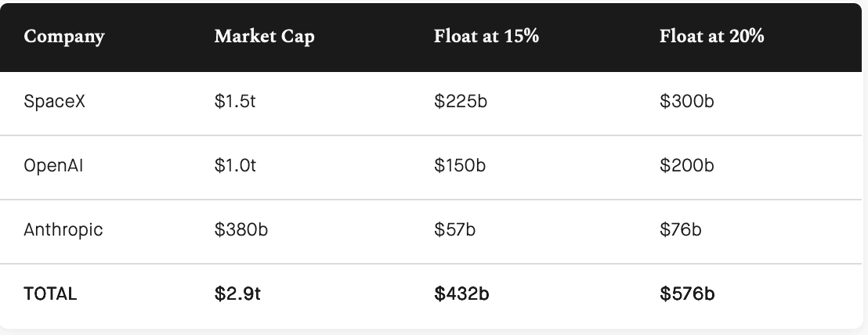Click the $225b float value
This screenshot has width=868, height=335.
coord(461,102)
